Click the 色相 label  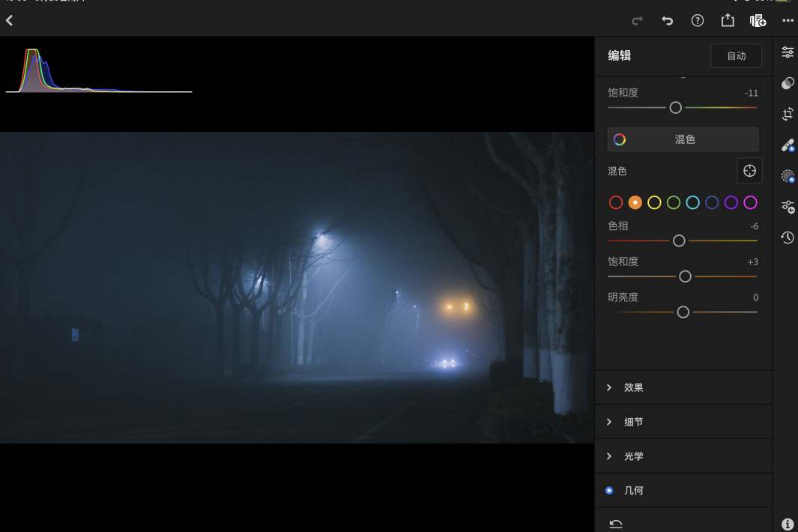click(618, 226)
